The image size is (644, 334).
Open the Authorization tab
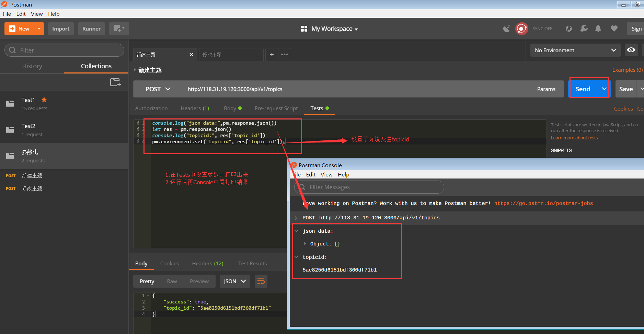click(151, 108)
